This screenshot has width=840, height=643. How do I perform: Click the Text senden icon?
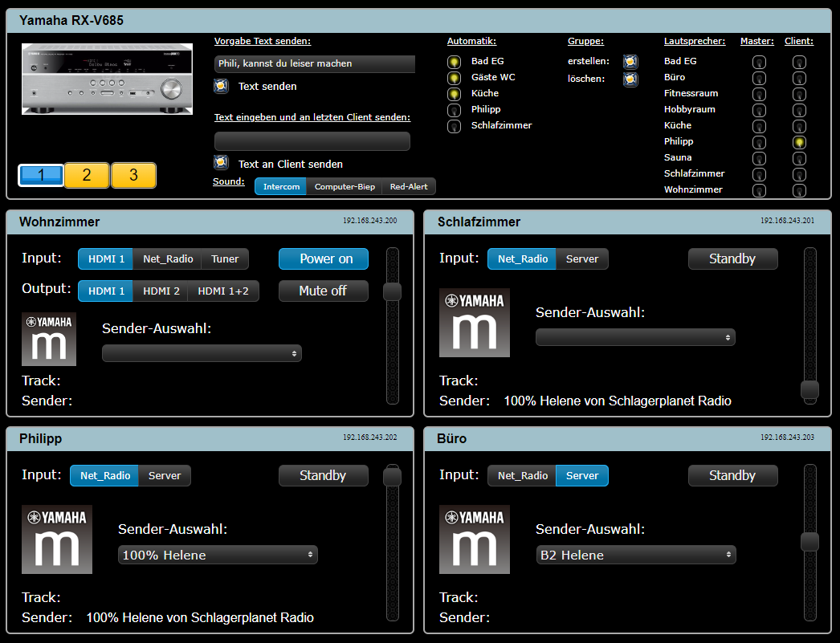click(x=221, y=86)
